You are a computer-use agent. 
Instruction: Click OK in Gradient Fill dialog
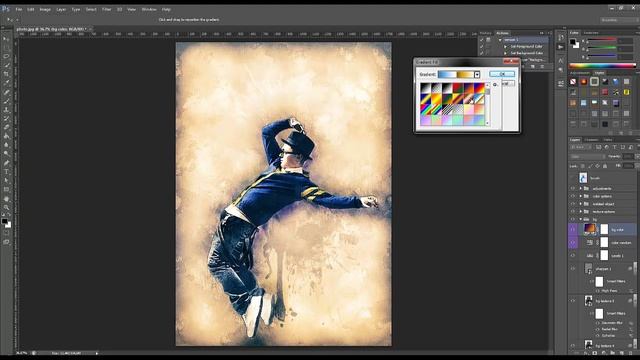[502, 74]
